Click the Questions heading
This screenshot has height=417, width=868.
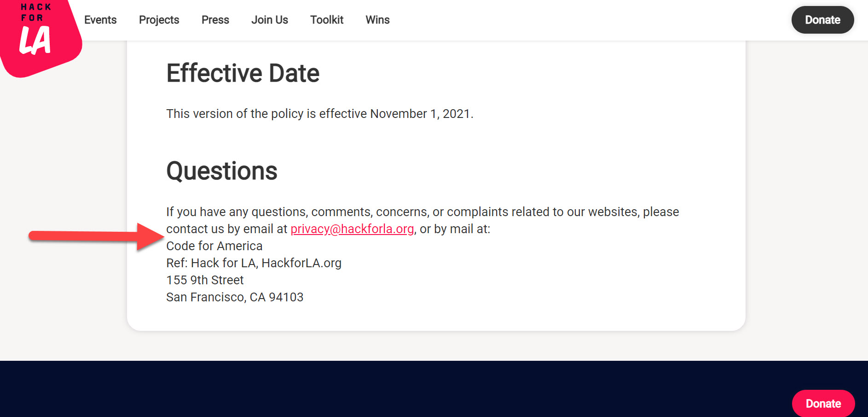[x=222, y=171]
